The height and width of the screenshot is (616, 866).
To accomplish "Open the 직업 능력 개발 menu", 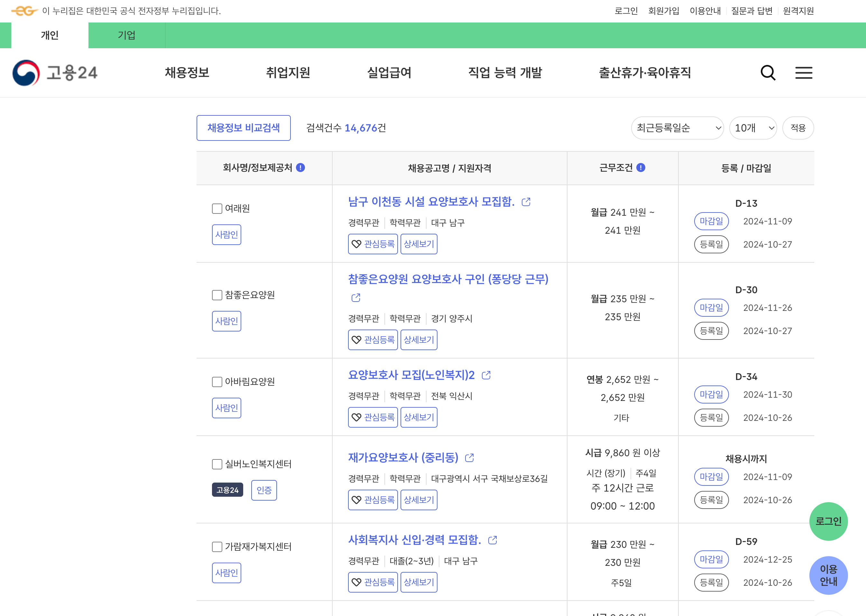I will (505, 72).
